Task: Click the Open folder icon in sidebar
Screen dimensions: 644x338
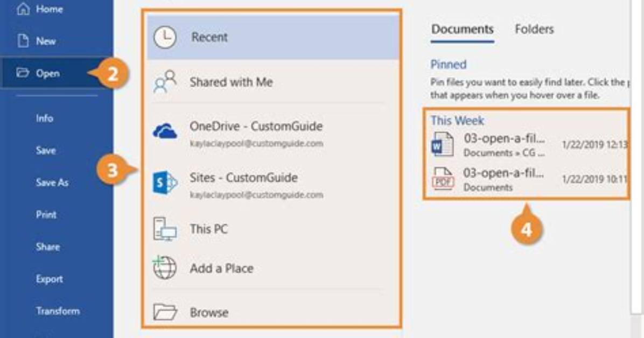Action: 23,73
